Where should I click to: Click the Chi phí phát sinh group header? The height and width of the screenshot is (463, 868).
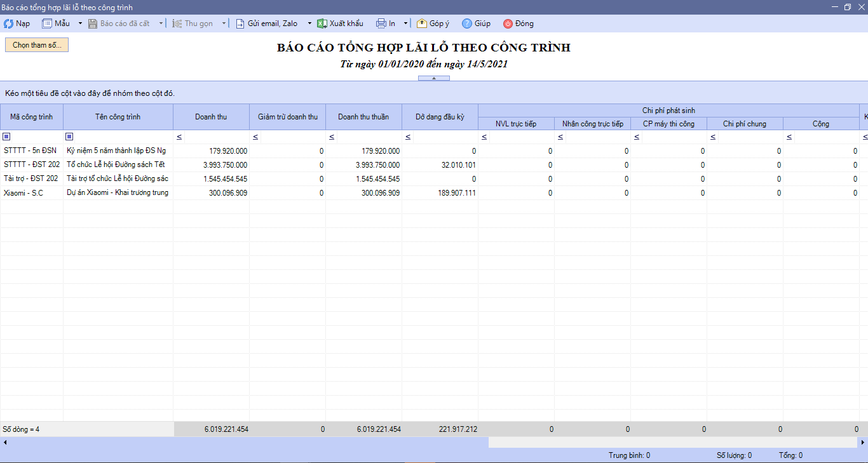pyautogui.click(x=668, y=111)
